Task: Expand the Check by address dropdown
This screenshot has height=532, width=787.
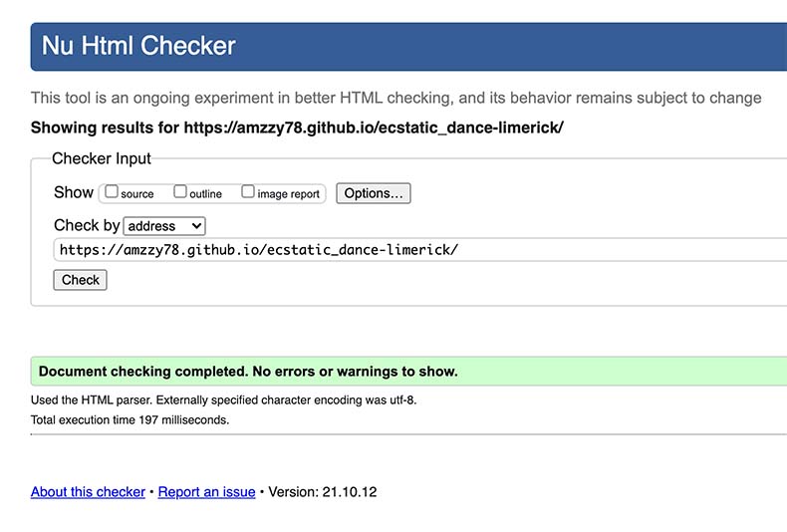Action: 164,226
